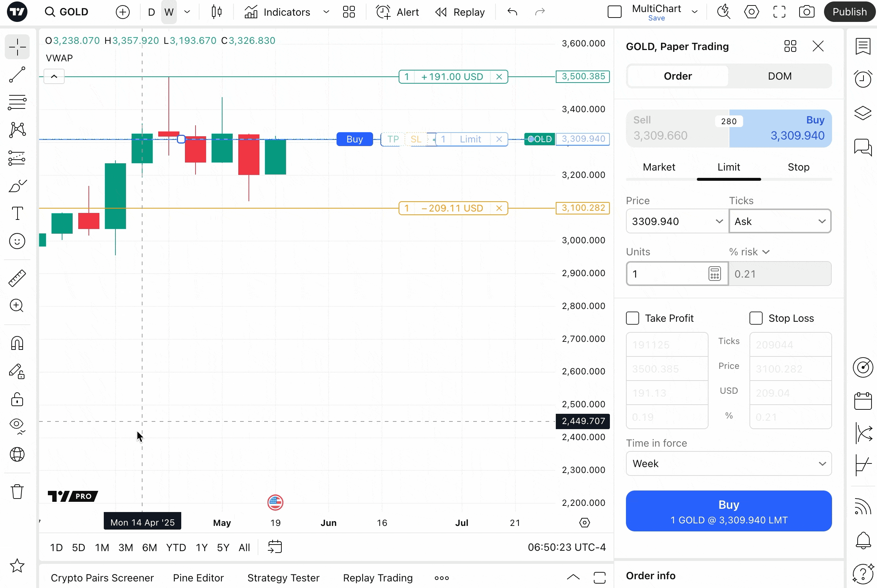
Task: Open the Units calculator icon
Action: (x=714, y=274)
